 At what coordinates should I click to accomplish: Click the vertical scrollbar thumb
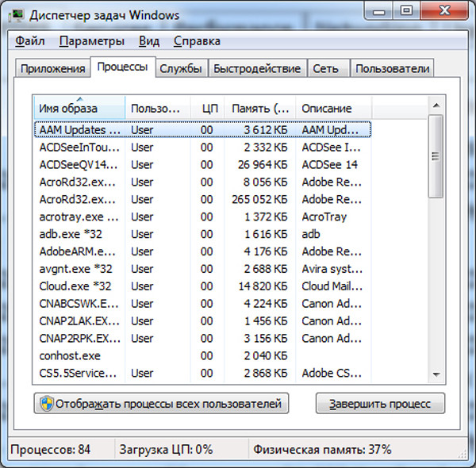tap(436, 161)
